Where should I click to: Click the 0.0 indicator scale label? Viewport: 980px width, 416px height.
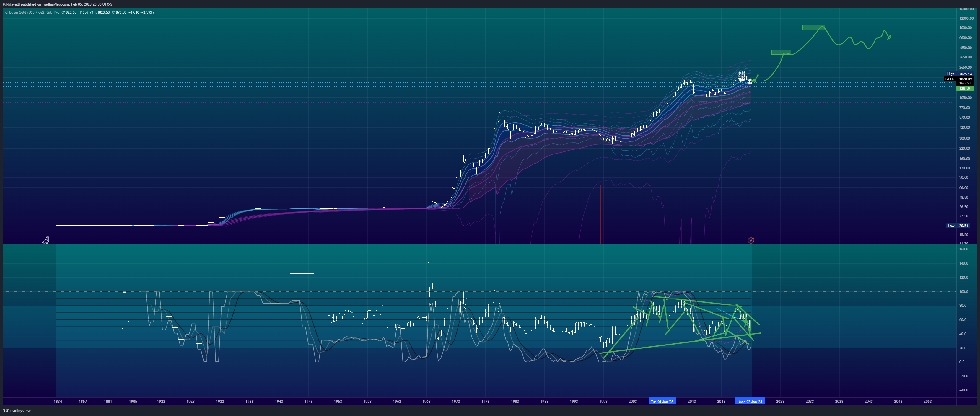(x=962, y=362)
